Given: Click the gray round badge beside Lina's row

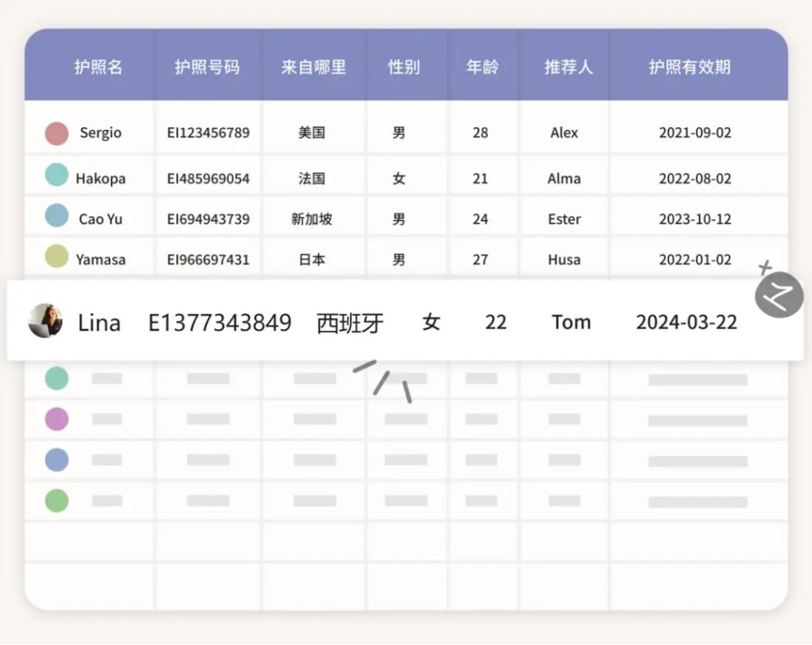Looking at the screenshot, I should [779, 295].
